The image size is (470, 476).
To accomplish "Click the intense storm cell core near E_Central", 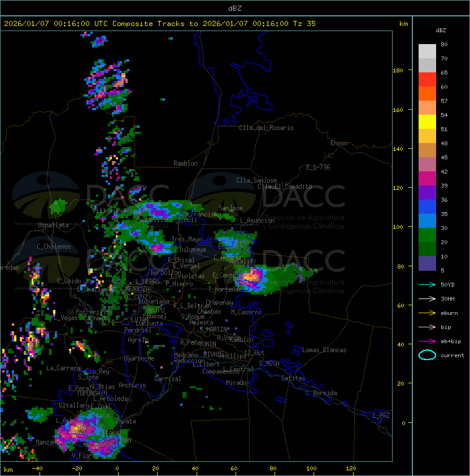I will [x=251, y=276].
